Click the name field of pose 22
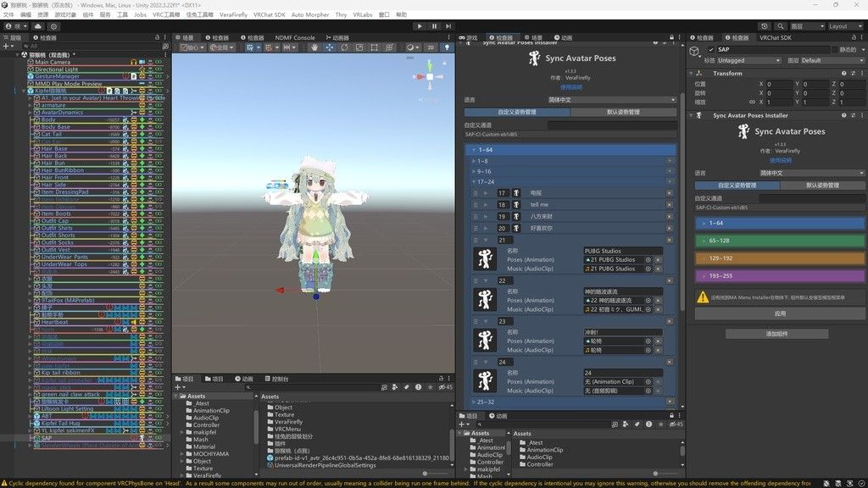The height and width of the screenshot is (488, 868). click(623, 291)
